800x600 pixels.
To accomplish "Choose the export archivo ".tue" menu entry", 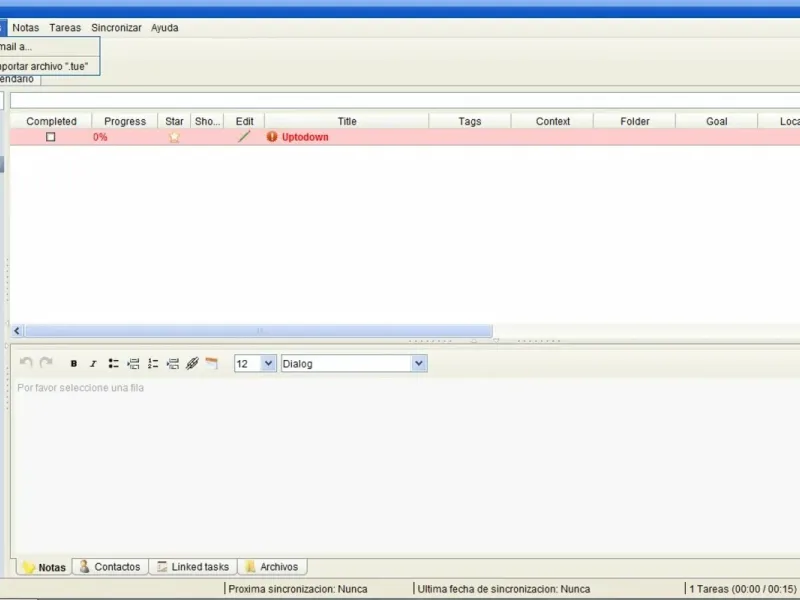I will point(49,66).
